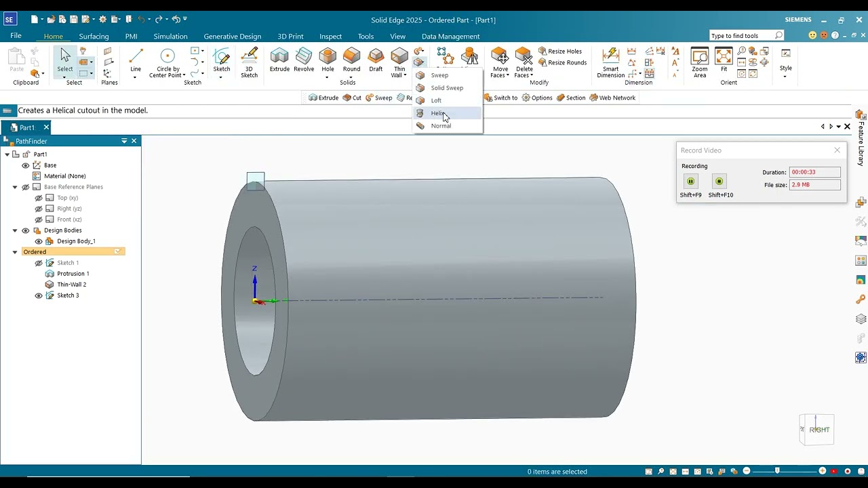Image resolution: width=868 pixels, height=488 pixels.
Task: Pause the video recording
Action: click(690, 181)
